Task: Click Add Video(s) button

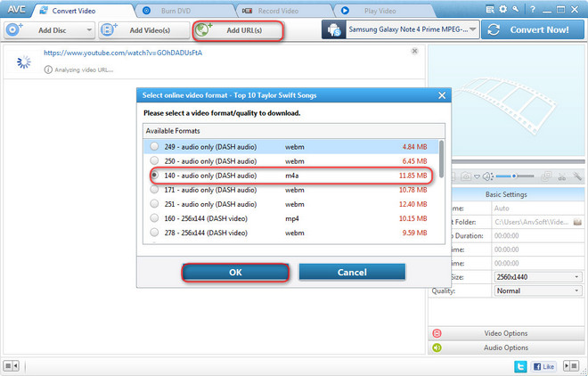Action: [x=144, y=30]
